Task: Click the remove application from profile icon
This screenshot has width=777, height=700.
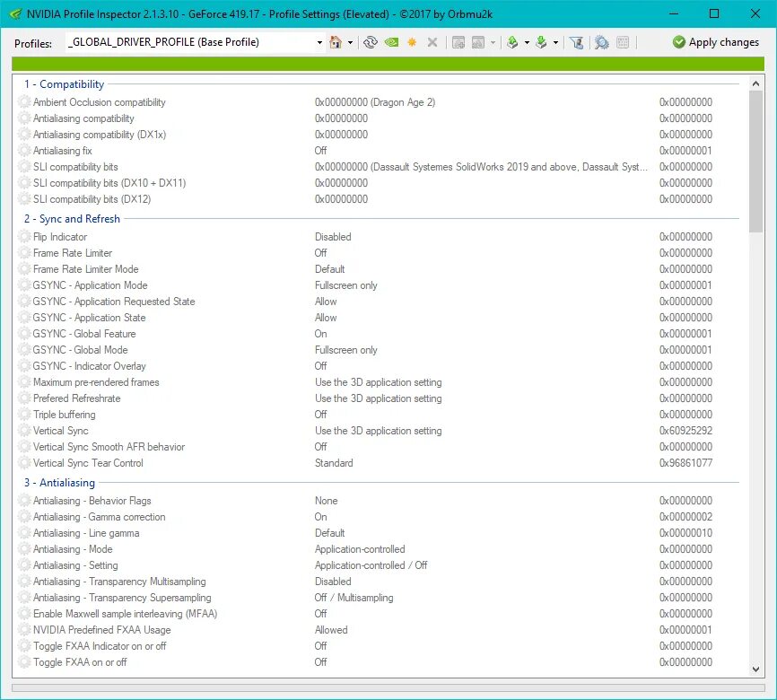Action: tap(478, 43)
